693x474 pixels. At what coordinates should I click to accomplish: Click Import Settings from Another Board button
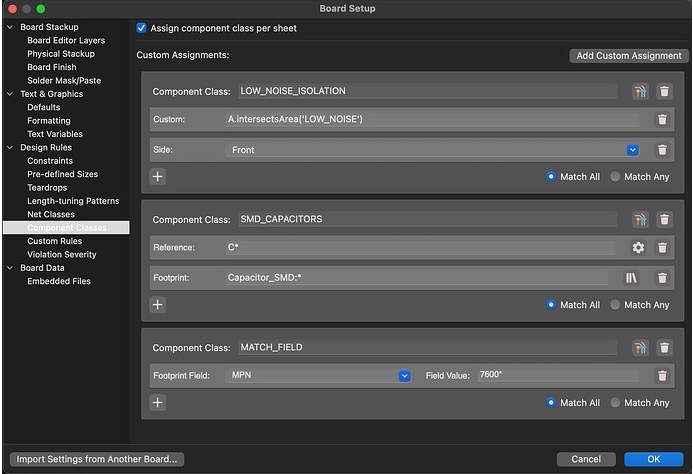pyautogui.click(x=99, y=459)
